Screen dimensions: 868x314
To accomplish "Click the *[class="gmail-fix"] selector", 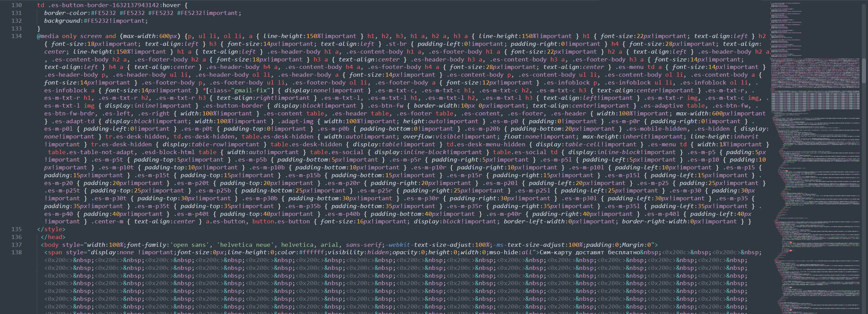I will [238, 90].
